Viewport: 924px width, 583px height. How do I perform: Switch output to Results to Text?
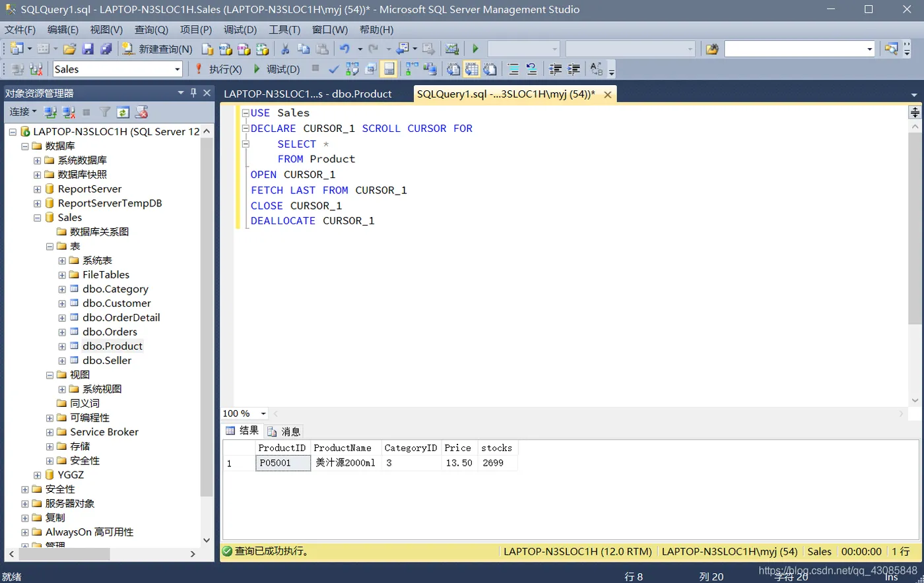[x=453, y=69]
